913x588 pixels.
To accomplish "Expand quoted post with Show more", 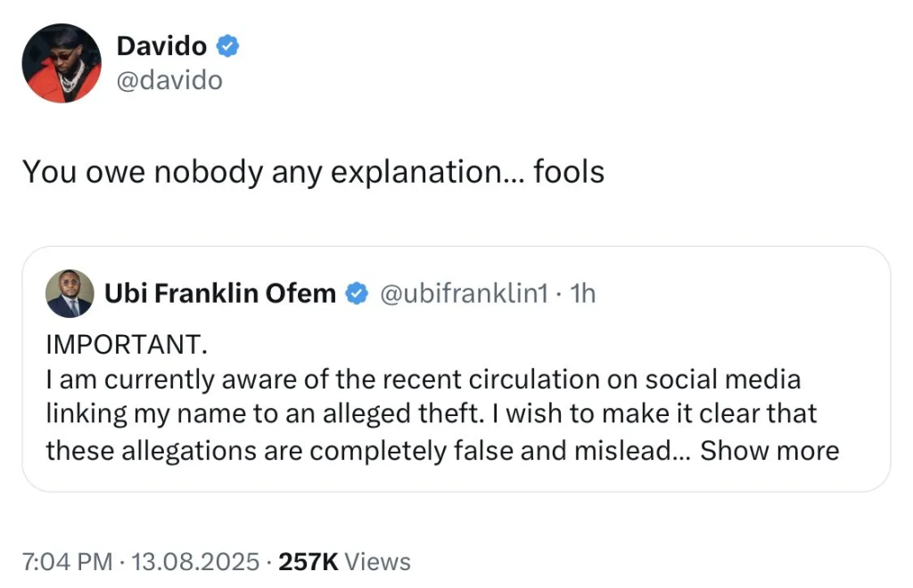I will 769,451.
